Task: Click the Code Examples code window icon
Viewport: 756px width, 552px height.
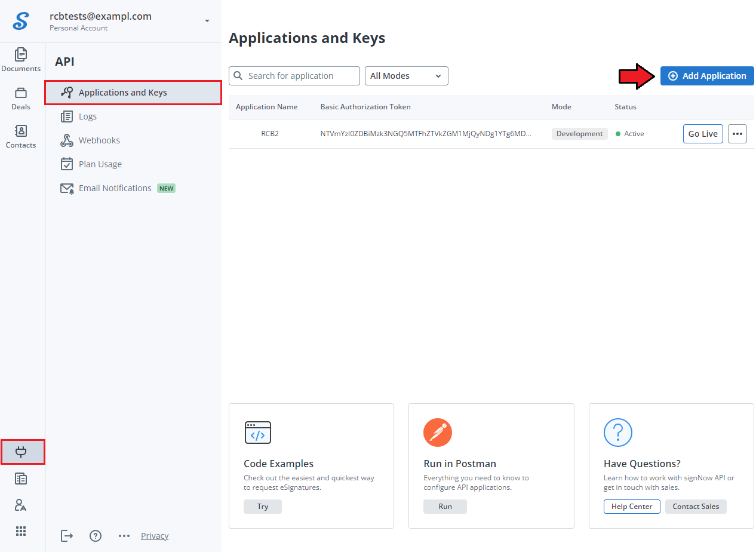Action: [x=258, y=433]
